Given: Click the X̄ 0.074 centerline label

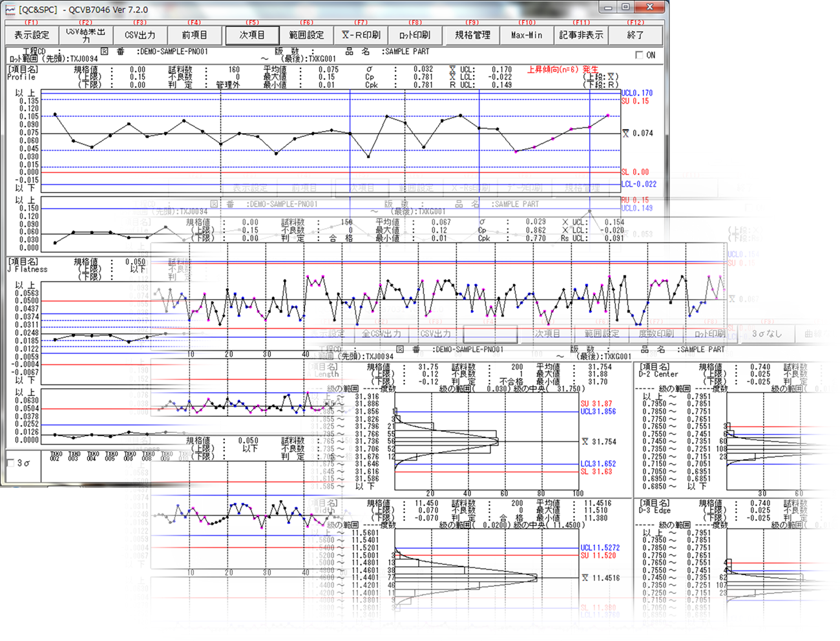Looking at the screenshot, I should point(638,134).
